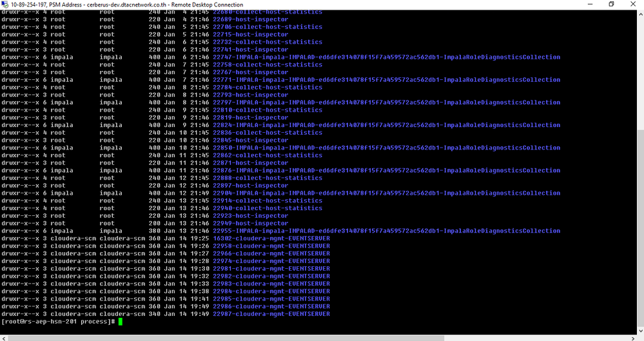The width and height of the screenshot is (644, 341).
Task: Select the 22955-IMPALA diagnostics collection directory
Action: coord(387,231)
